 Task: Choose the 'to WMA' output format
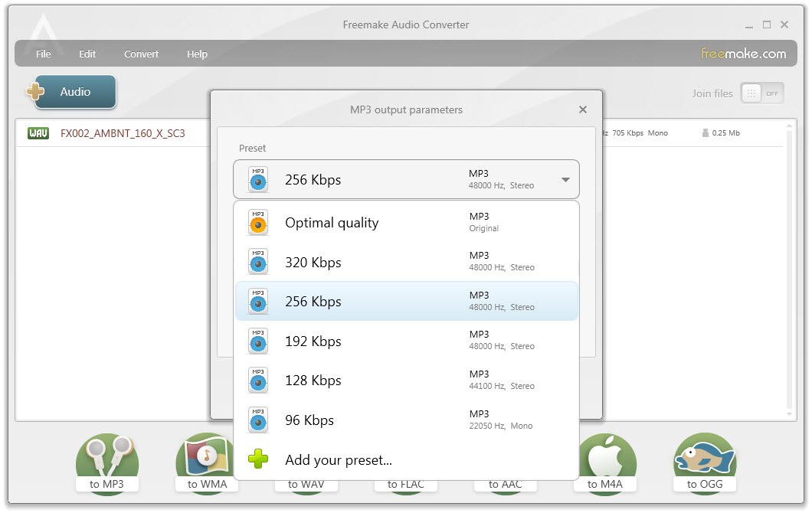[x=206, y=459]
